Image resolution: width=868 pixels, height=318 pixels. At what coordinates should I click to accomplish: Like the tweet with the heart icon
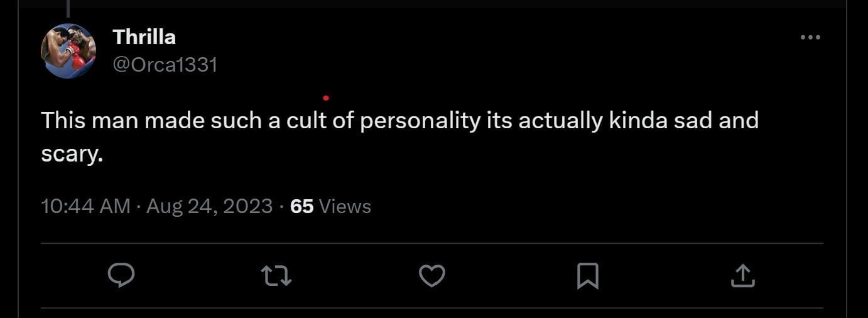click(432, 276)
